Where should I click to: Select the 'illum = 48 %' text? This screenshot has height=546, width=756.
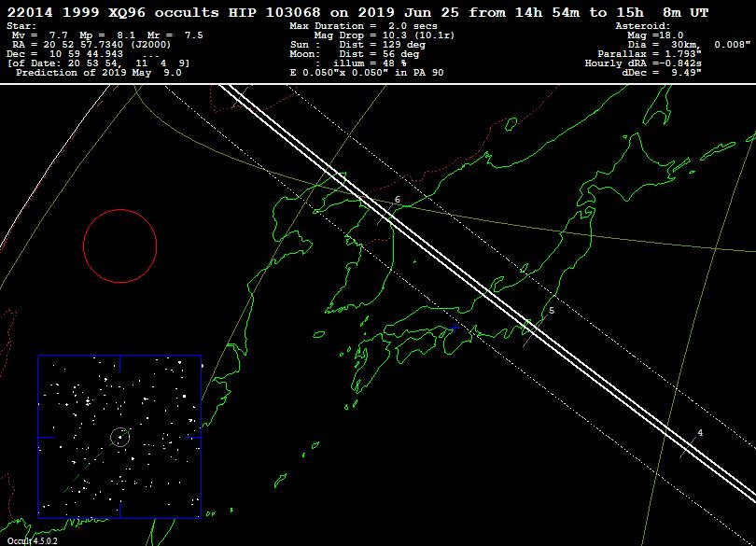(370, 63)
